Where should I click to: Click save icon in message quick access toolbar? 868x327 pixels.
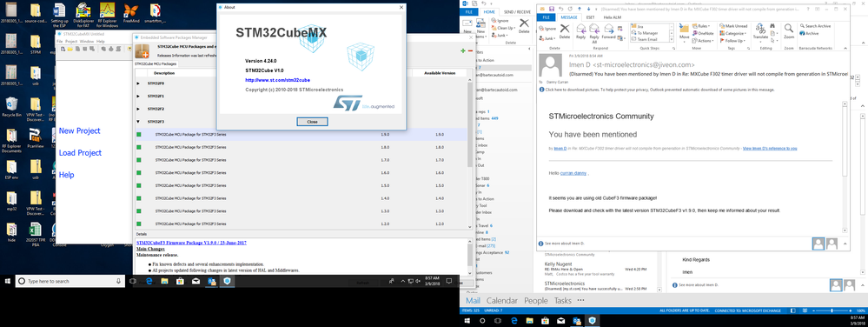click(552, 9)
